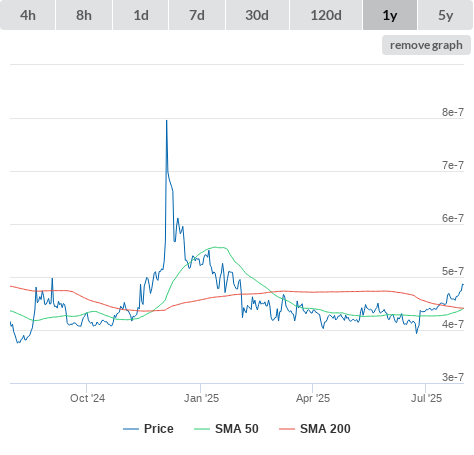This screenshot has height=455, width=474.
Task: Click the blue Price legend line marker
Action: (x=131, y=429)
